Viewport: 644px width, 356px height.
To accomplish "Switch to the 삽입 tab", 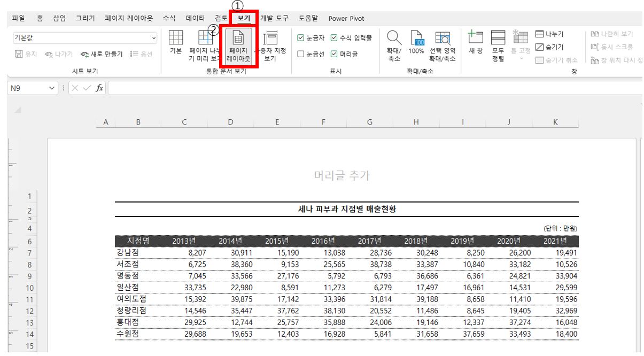I will 59,18.
